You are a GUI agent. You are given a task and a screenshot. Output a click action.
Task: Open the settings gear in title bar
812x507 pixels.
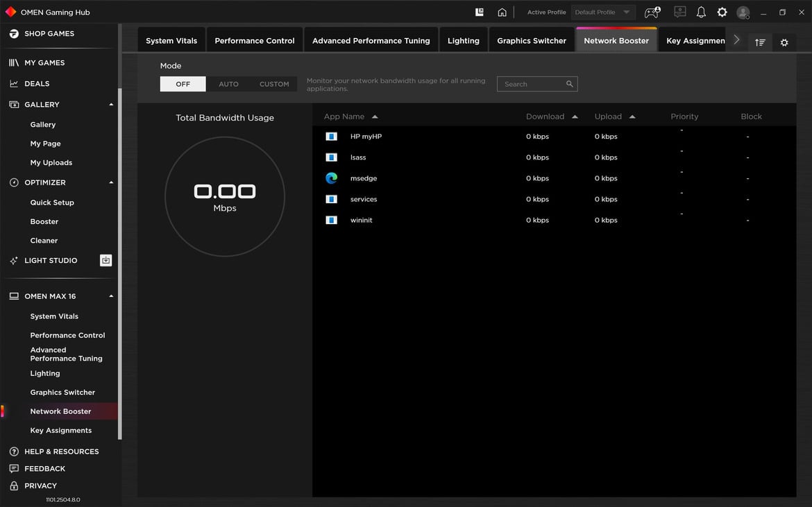point(722,12)
